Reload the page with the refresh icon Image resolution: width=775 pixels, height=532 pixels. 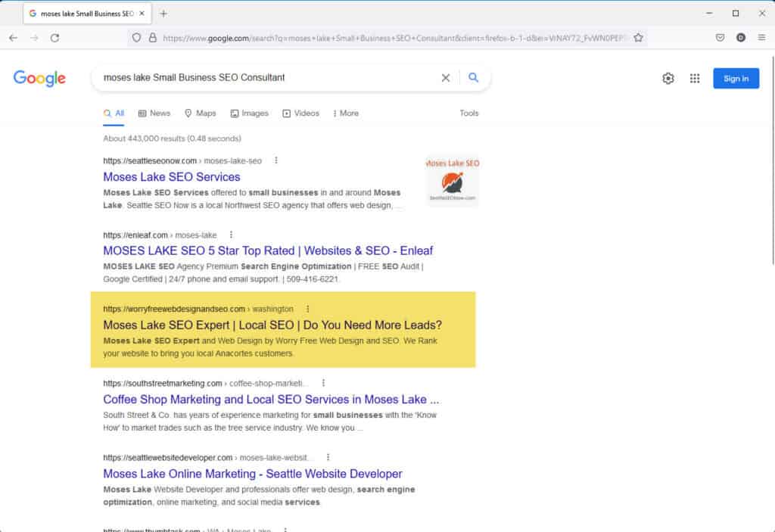54,38
